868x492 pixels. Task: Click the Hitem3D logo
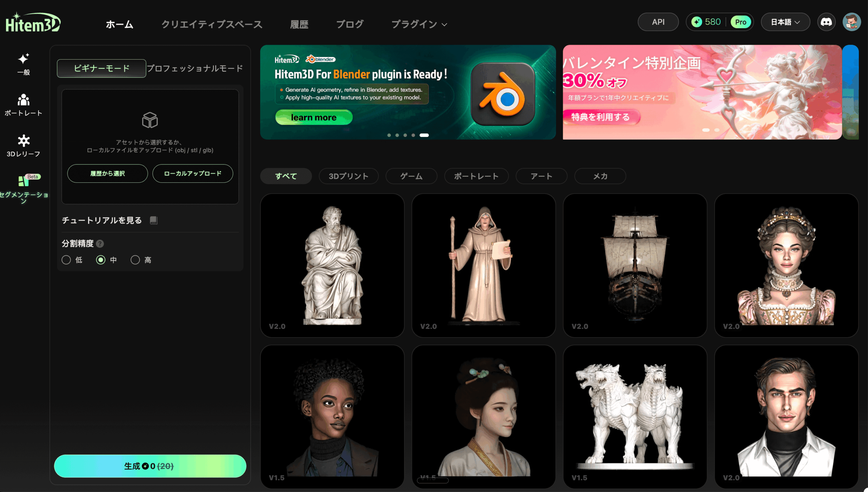point(33,23)
